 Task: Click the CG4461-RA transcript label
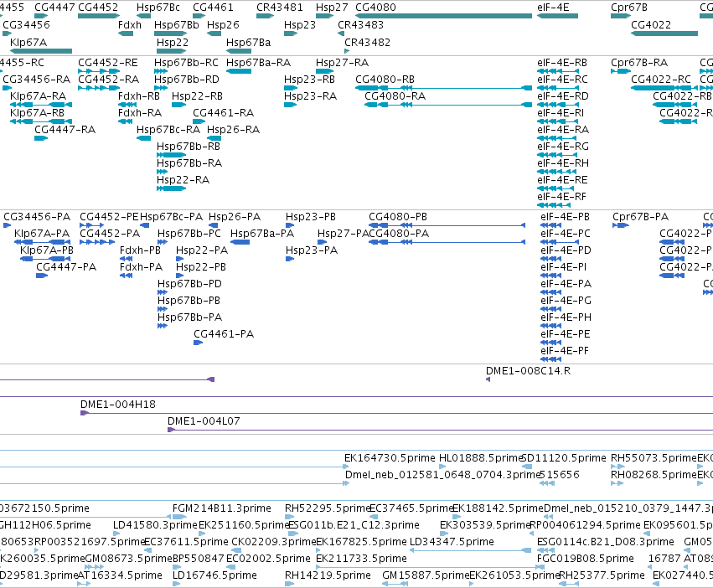(x=223, y=113)
